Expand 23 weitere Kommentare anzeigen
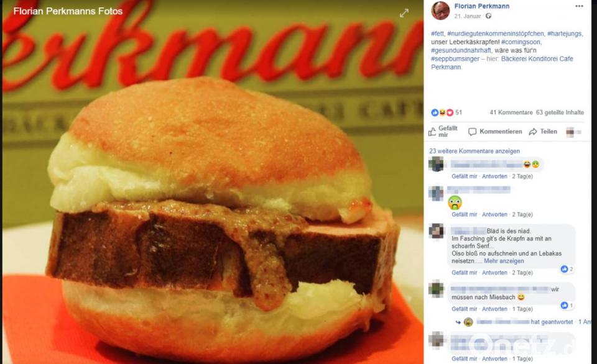This screenshot has width=597, height=364. [x=474, y=151]
